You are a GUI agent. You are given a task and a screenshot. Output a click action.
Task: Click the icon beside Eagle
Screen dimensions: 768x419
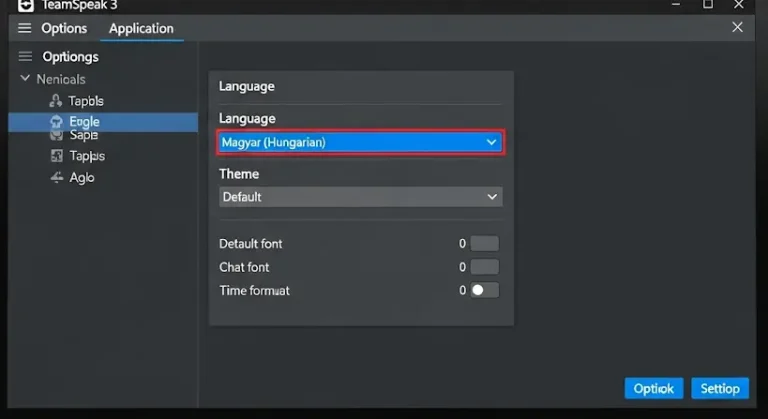click(x=56, y=122)
